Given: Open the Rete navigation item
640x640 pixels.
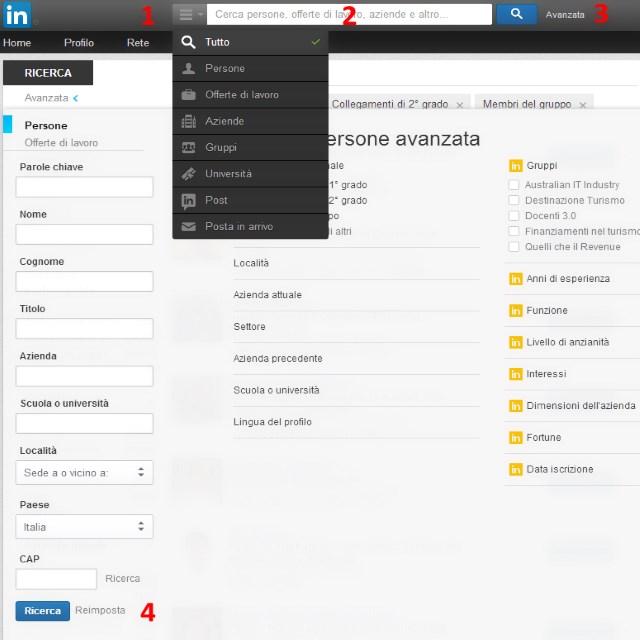Looking at the screenshot, I should pos(138,42).
